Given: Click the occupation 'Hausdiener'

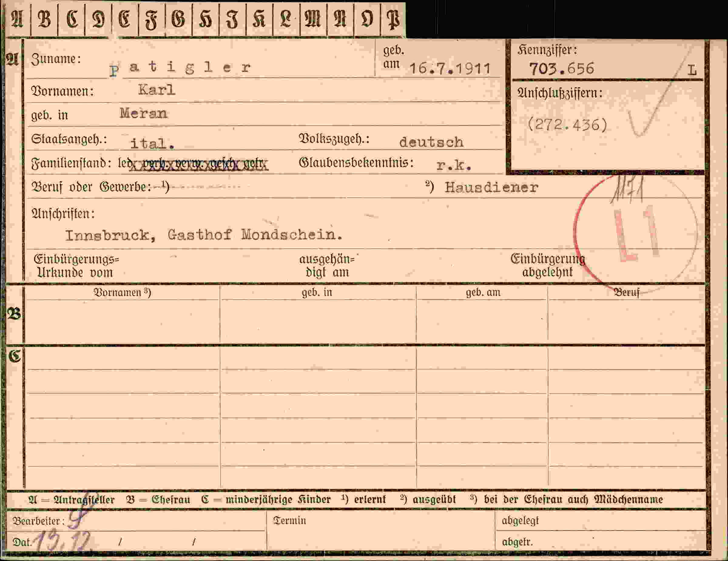Looking at the screenshot, I should point(491,188).
